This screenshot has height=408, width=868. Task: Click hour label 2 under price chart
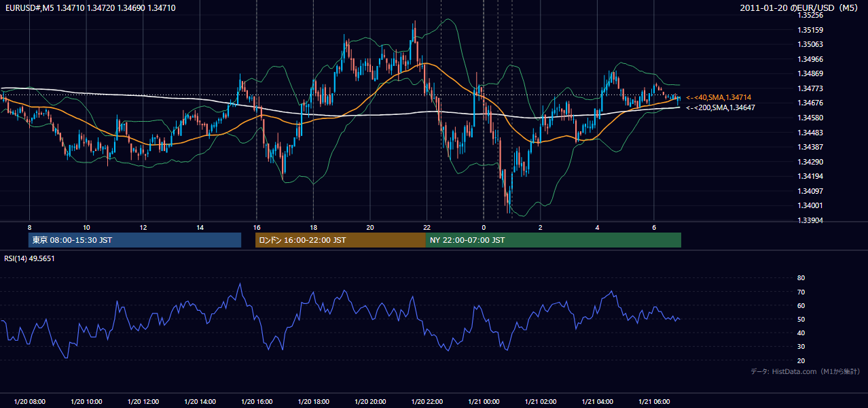pos(540,227)
